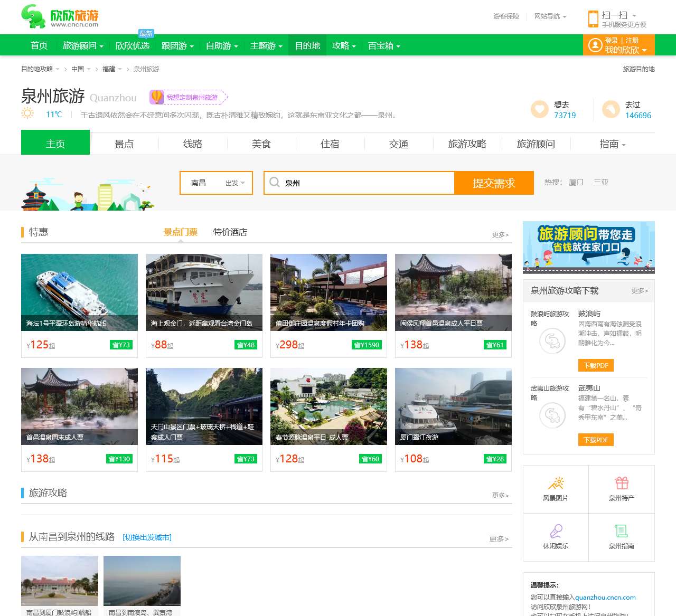Select the 特价酒店 tab
Screen dimensions: 676x616
[230, 232]
